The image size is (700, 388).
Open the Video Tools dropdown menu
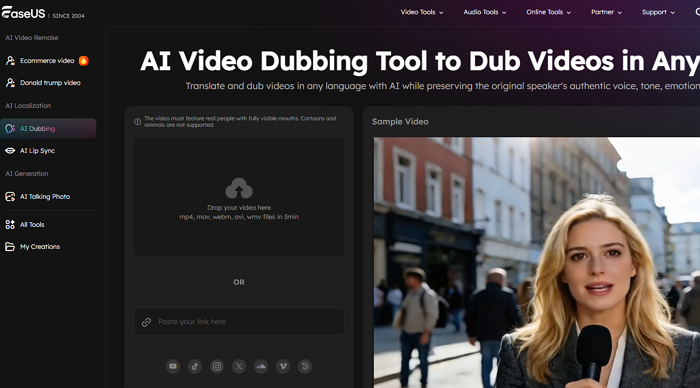tap(422, 12)
